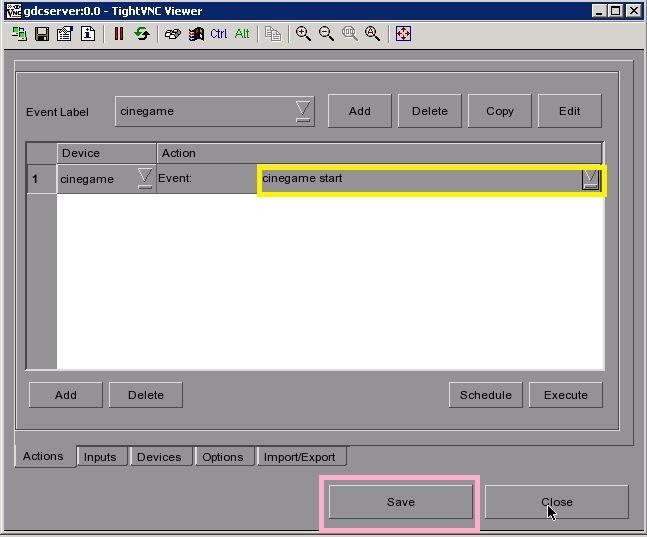Click the Zoom out magnifier icon
647x537 pixels.
[x=326, y=33]
